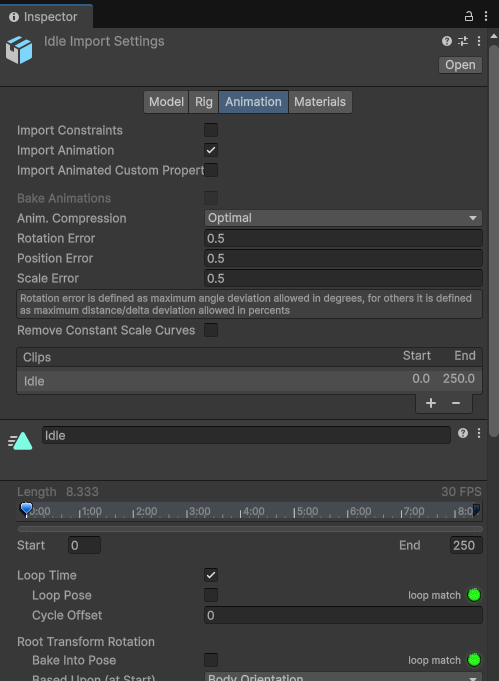Click the End frame field showing 250

point(466,545)
